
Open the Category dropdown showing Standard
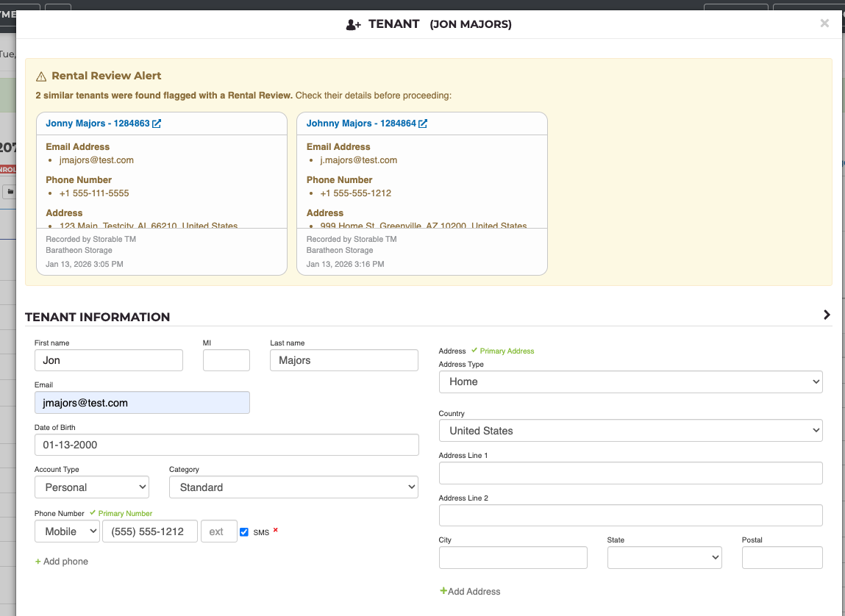point(293,487)
